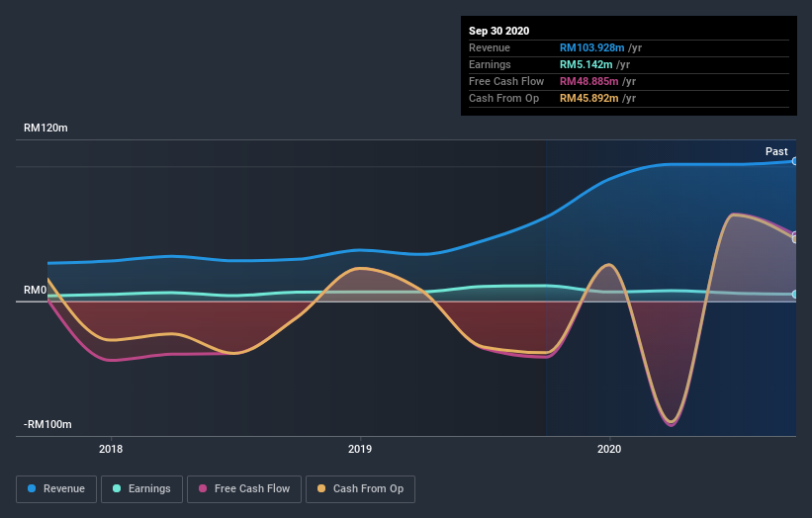Click the Past label on chart
This screenshot has height=518, width=812.
pos(776,151)
